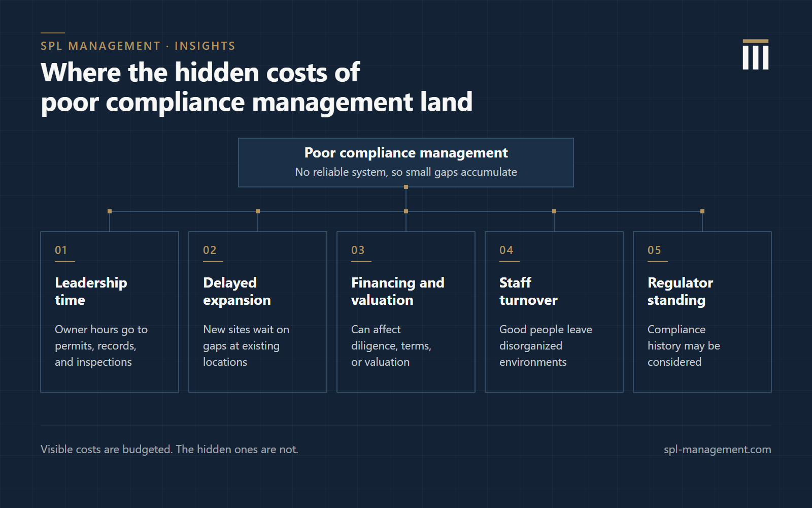Screen dimensions: 812x508
Task: Click the headline 'Where the hidden costs of'
Action: (x=200, y=72)
